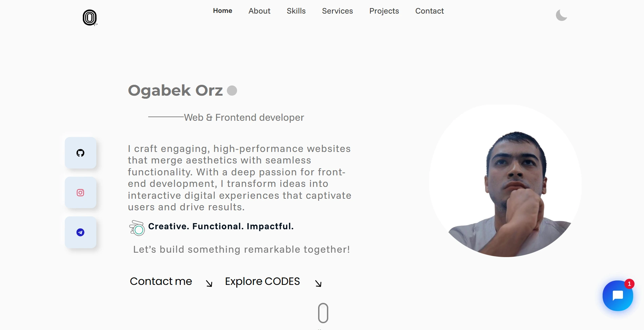Click the circular profile photo
The image size is (644, 330).
click(x=505, y=181)
